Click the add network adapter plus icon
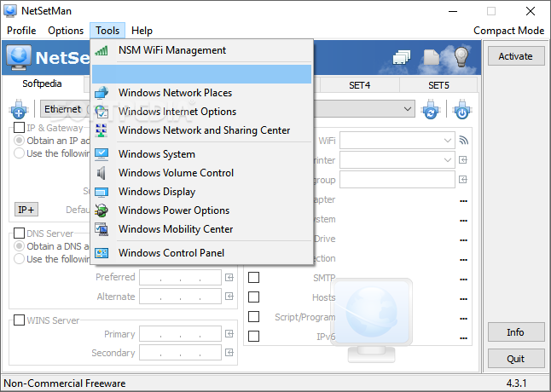This screenshot has width=551, height=392. [x=19, y=109]
